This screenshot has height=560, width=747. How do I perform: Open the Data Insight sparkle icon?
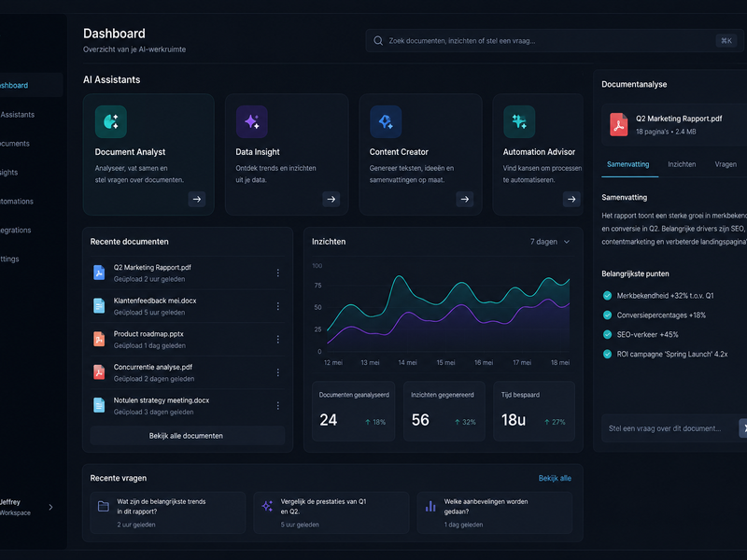(251, 122)
